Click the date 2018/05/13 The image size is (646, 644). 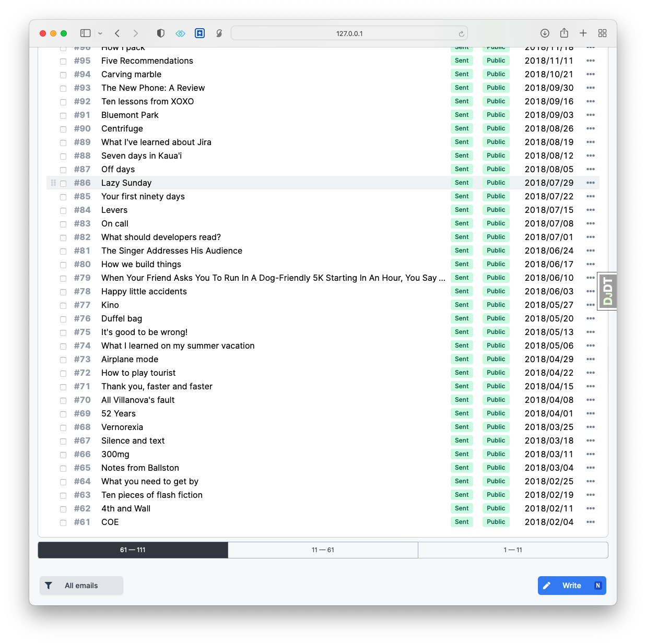(549, 332)
